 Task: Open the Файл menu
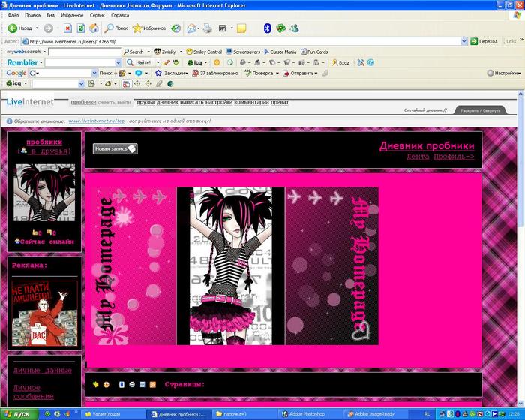(13, 16)
